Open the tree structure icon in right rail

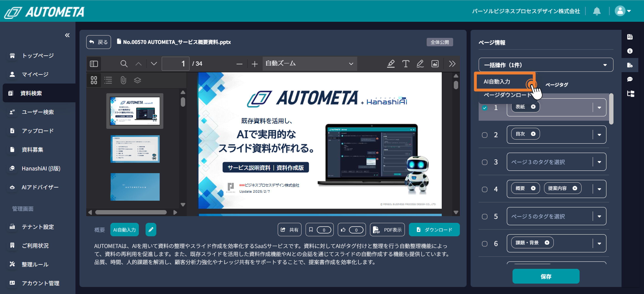(x=630, y=93)
